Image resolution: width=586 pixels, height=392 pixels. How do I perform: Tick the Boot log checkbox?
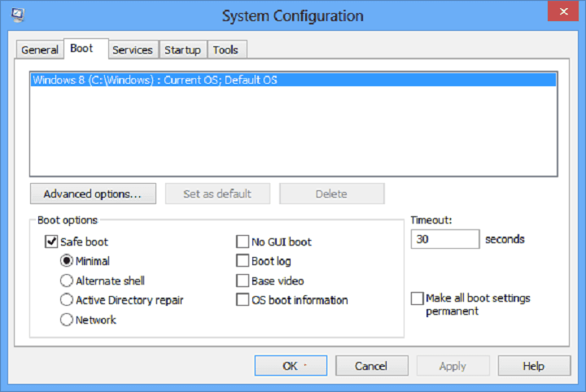243,260
